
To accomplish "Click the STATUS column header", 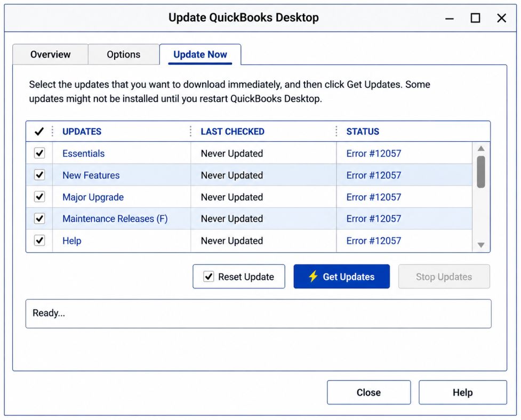I will click(363, 132).
